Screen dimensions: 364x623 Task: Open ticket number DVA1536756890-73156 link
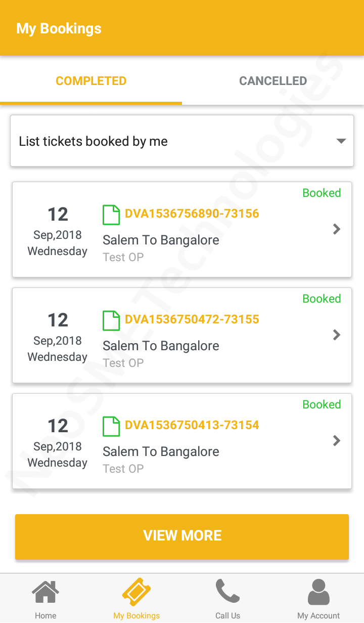coord(192,214)
